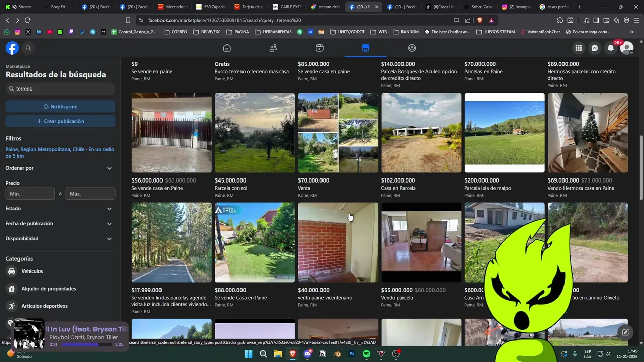Open the Alquiler de propiedades category icon
Image resolution: width=644 pixels, height=362 pixels.
click(12, 289)
